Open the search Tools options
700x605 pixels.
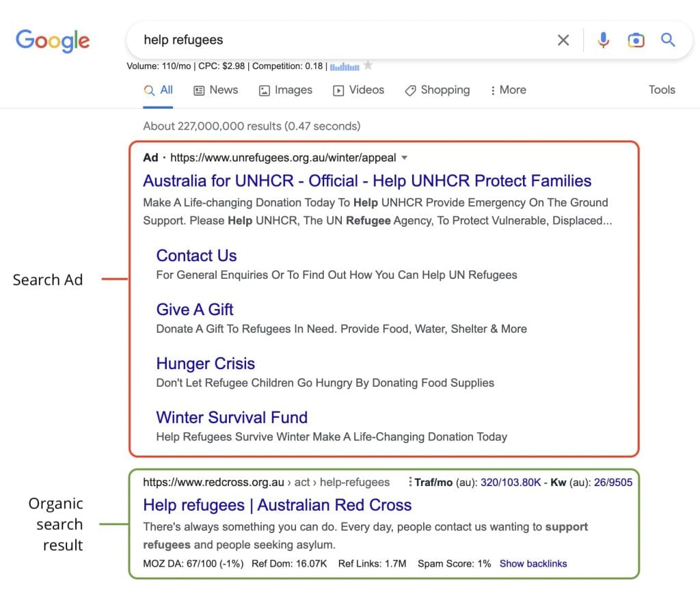coord(662,90)
